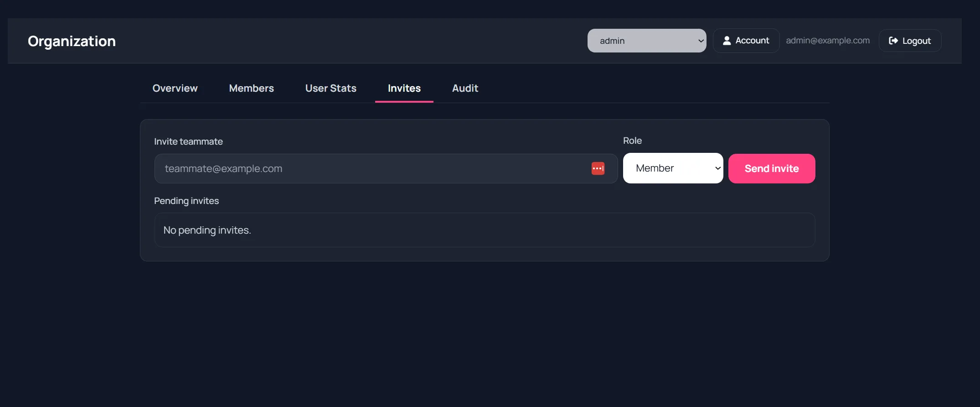This screenshot has height=407, width=980.
Task: View the Audit tab
Action: (465, 89)
